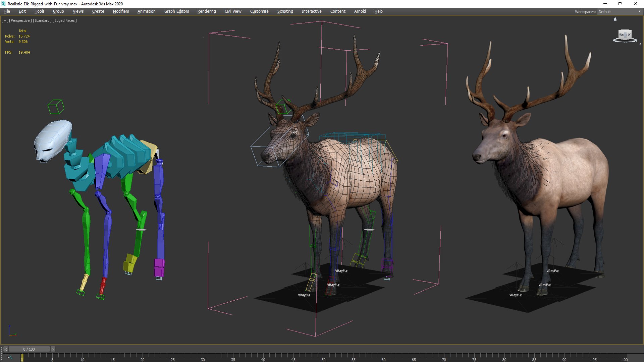Select the red front hoof bone
This screenshot has width=644, height=362.
pyautogui.click(x=103, y=286)
